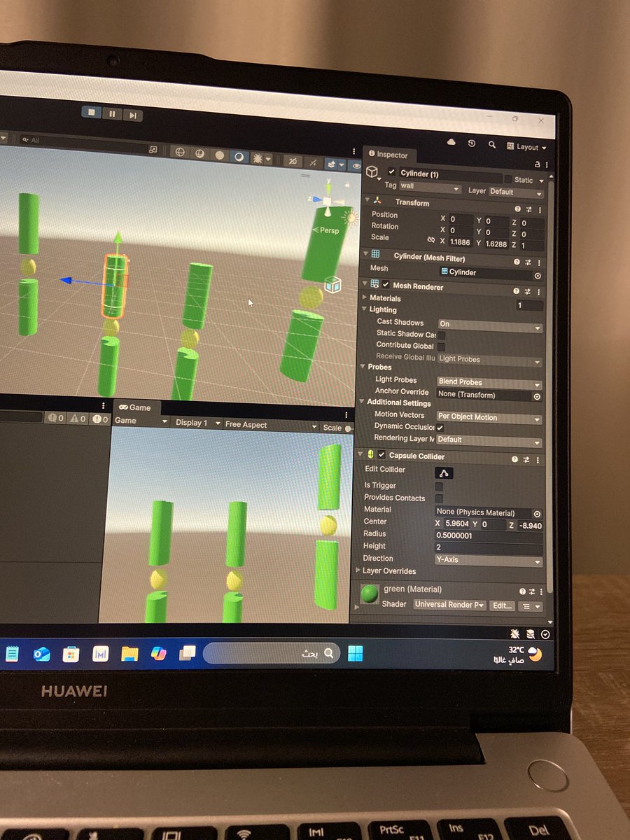Open Transform component help icon
Screen dimensions: 630x840
[x=517, y=209]
